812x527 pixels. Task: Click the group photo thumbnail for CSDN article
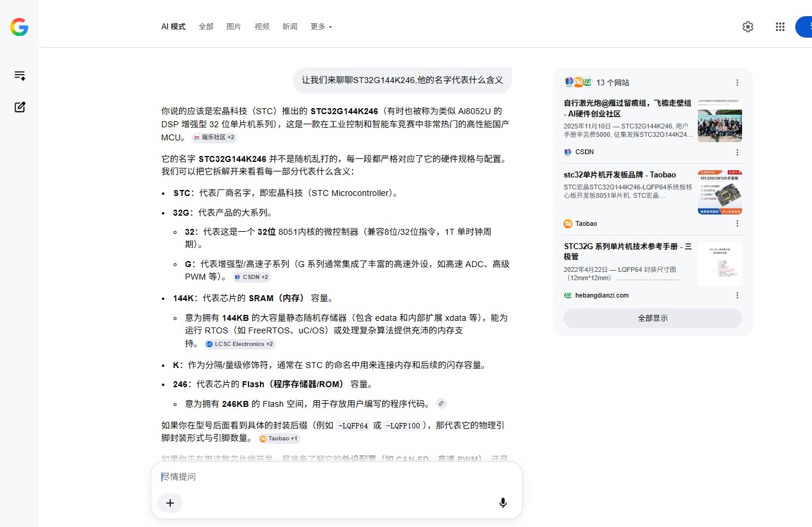[x=720, y=120]
